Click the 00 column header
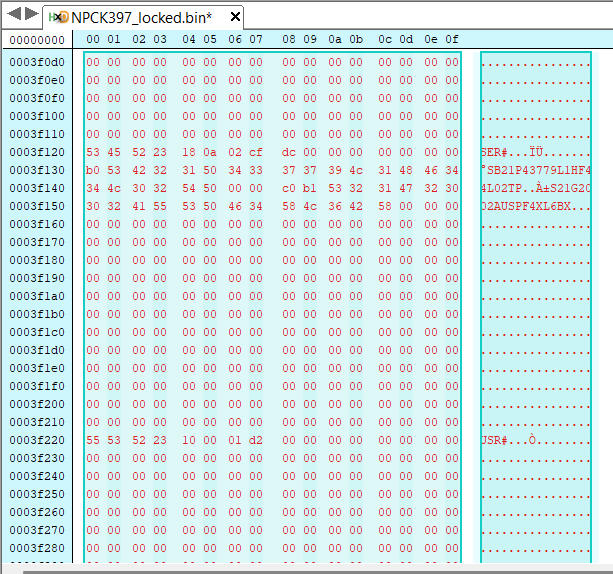 (x=93, y=39)
